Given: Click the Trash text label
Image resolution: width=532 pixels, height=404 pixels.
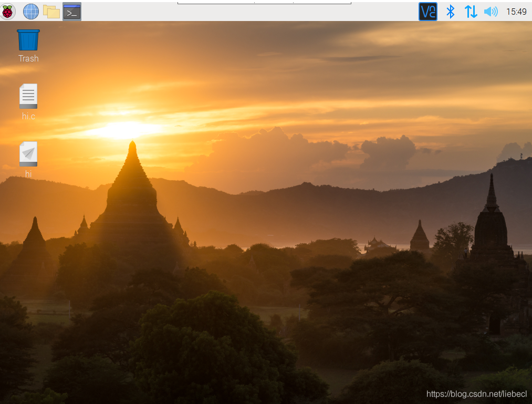Looking at the screenshot, I should click(x=28, y=58).
